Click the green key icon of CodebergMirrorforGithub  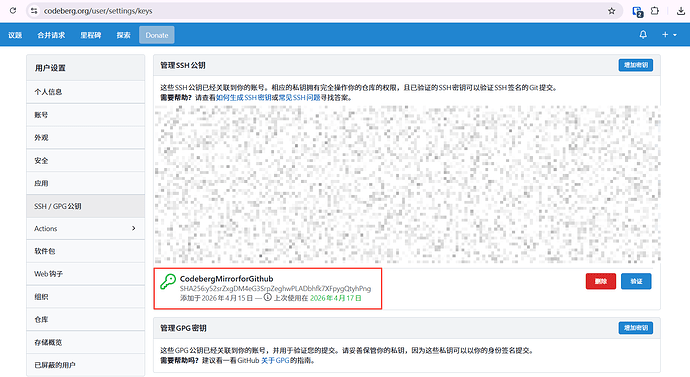click(x=168, y=282)
